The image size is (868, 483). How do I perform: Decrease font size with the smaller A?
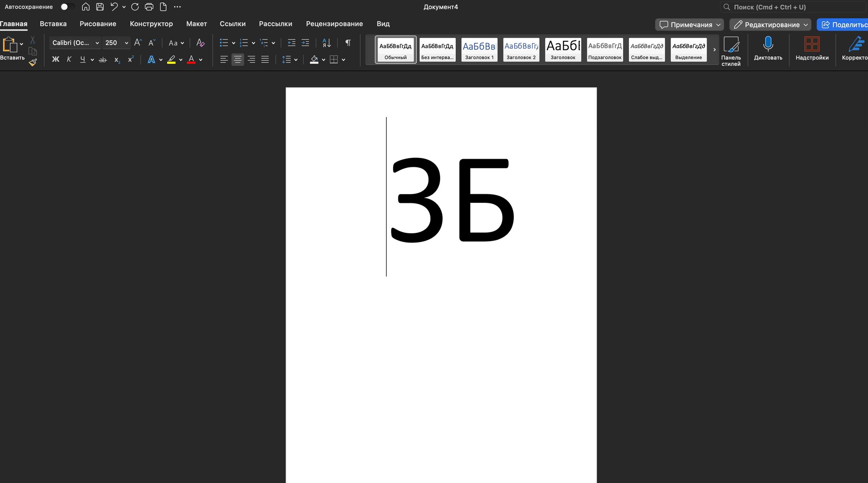point(152,42)
